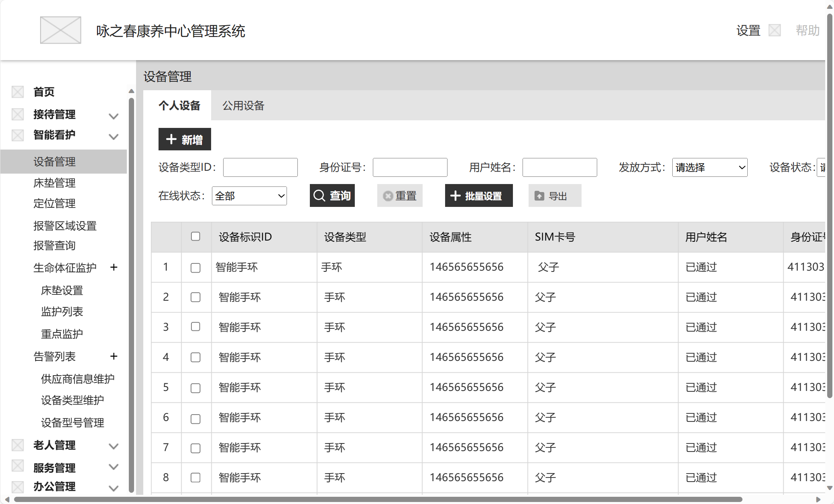Check the checkbox for row 3
The image size is (834, 504).
[195, 326]
